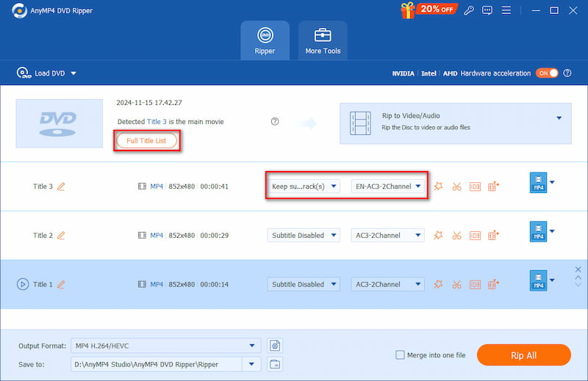Select the Ripper tab
Image resolution: width=588 pixels, height=381 pixels.
(x=265, y=40)
